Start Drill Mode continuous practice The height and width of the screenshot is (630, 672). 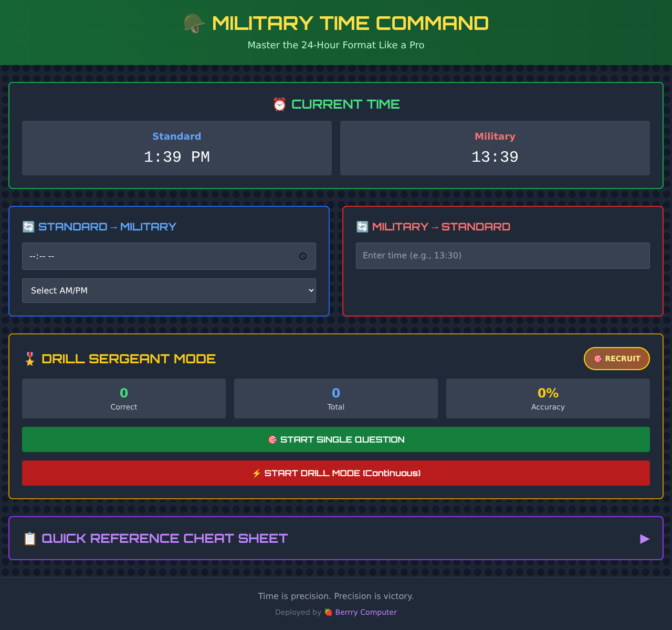coord(335,473)
